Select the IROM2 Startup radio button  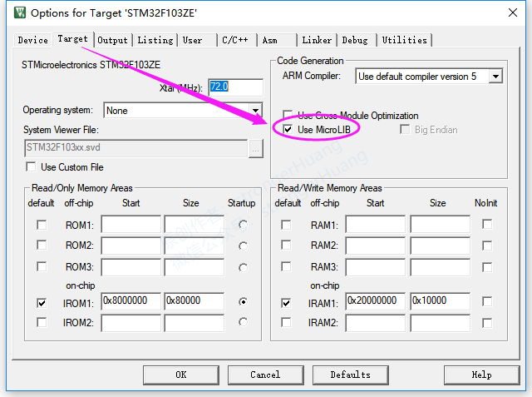coord(243,322)
